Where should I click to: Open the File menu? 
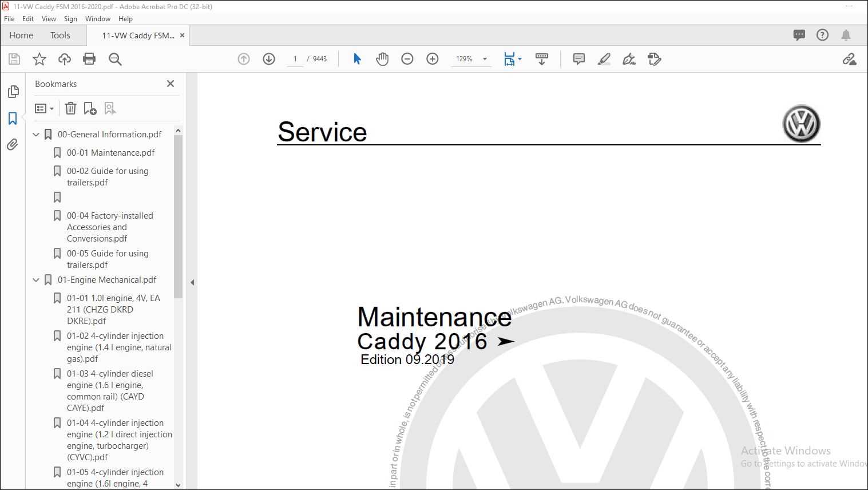pyautogui.click(x=9, y=19)
